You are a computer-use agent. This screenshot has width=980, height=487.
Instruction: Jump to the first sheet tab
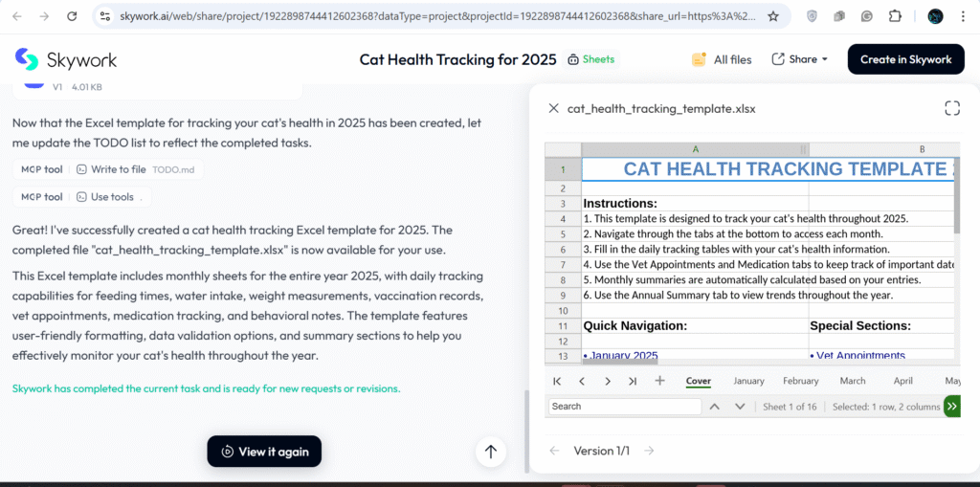557,381
